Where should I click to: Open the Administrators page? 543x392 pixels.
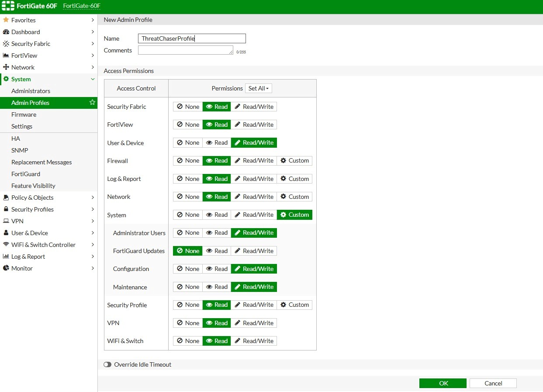[x=31, y=91]
